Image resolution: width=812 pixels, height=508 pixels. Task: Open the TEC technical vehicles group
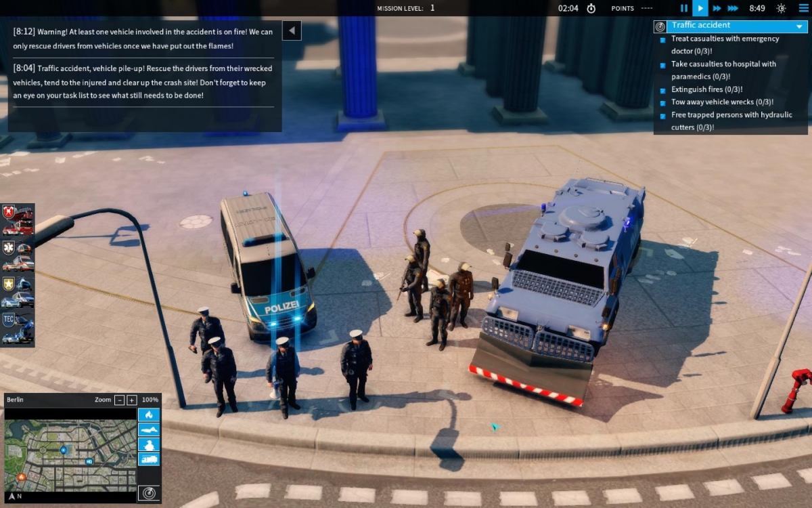pos(18,328)
